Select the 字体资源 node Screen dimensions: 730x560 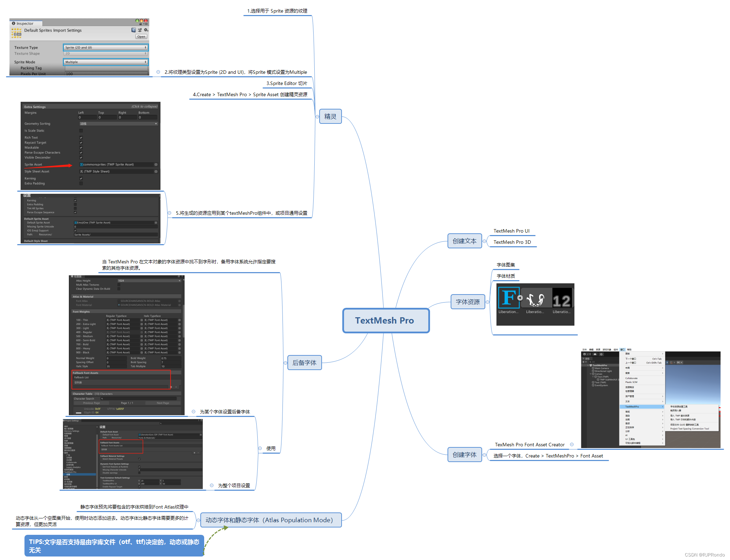click(468, 302)
